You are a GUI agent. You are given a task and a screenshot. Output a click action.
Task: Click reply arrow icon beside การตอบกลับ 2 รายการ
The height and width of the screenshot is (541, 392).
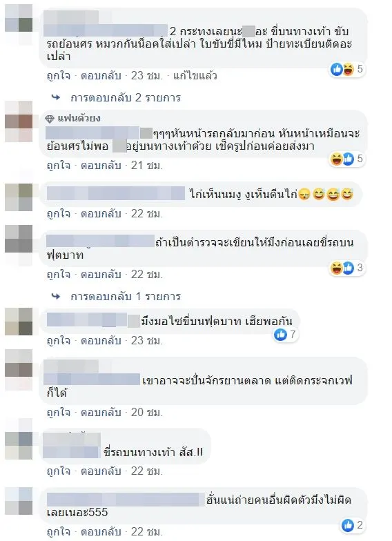(x=55, y=98)
